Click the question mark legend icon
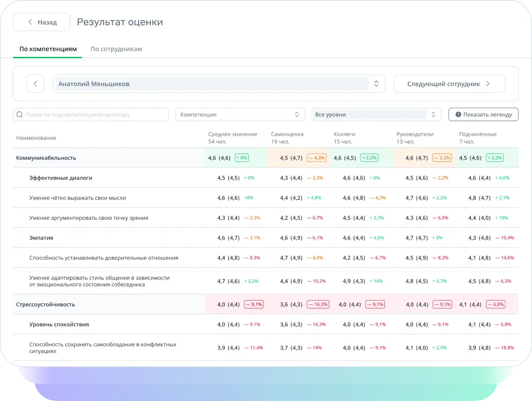Screen dimensions: 532x401 pyautogui.click(x=458, y=114)
